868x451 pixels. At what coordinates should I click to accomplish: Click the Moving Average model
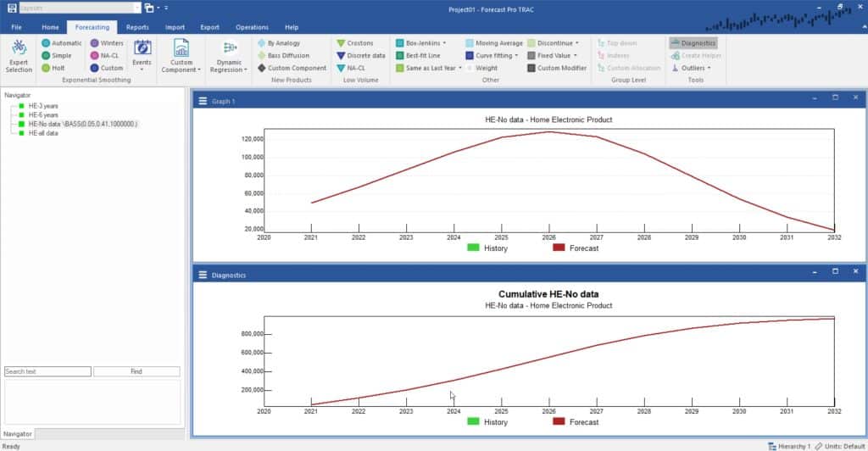tap(469, 42)
